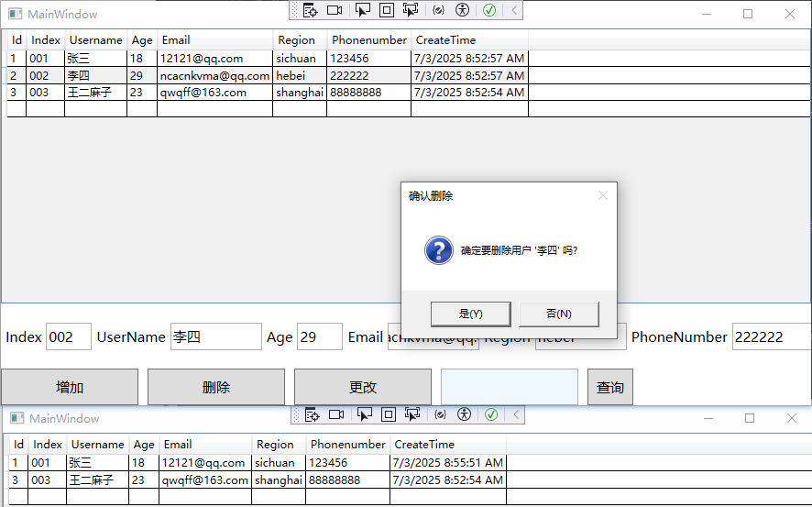Click 7/3/2025 8:55:51 AM cell in bottom grid

pyautogui.click(x=448, y=462)
